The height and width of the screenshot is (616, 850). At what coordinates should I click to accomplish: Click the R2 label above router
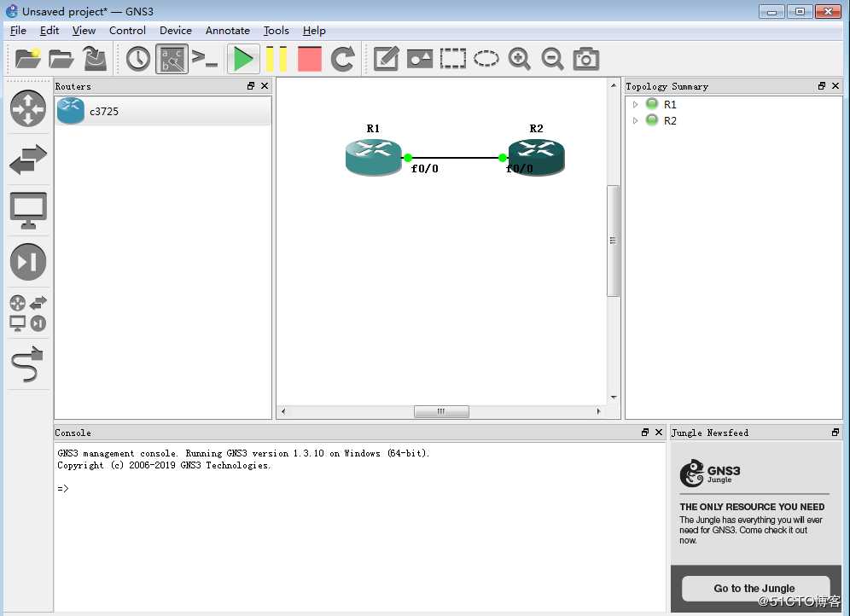click(536, 128)
